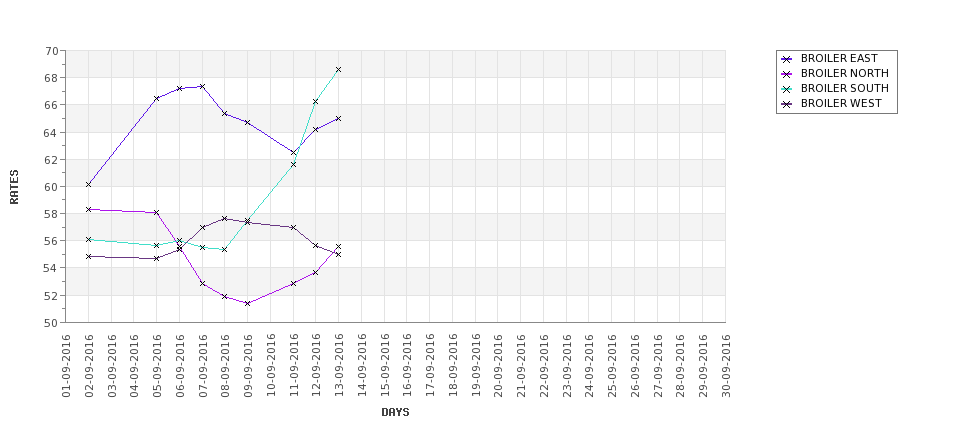Select the BROILER NORTH legend label
Screen dimensions: 975x429
844,73
